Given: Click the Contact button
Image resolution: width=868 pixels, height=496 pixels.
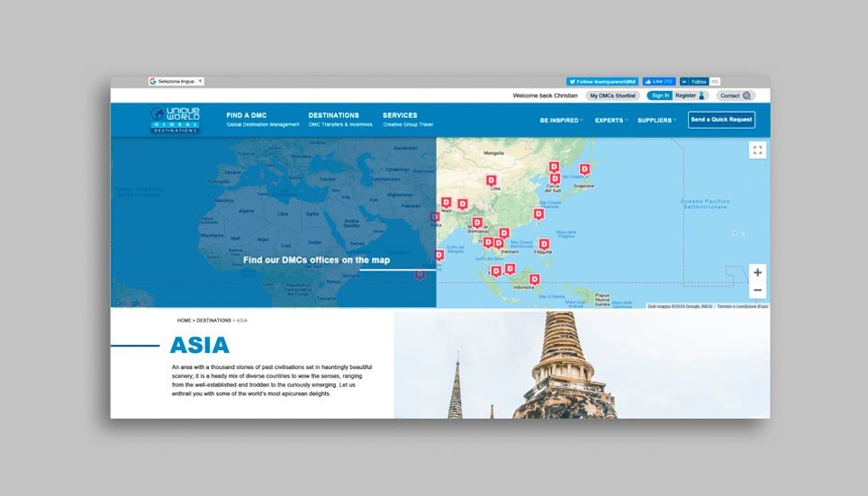Looking at the screenshot, I should [x=736, y=95].
